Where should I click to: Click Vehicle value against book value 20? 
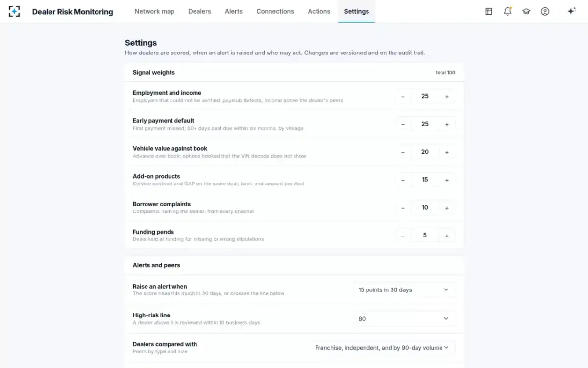click(425, 152)
